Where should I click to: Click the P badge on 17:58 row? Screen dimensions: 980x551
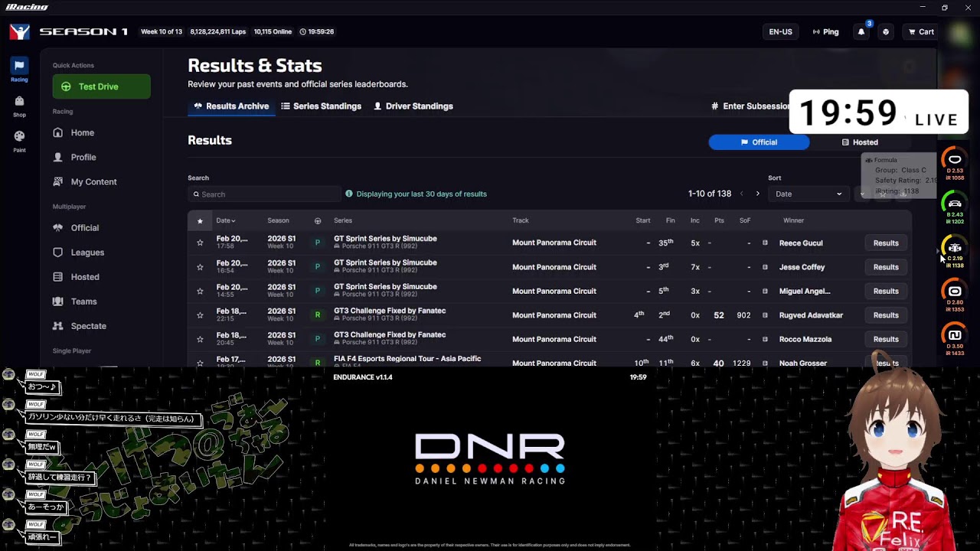(x=318, y=243)
